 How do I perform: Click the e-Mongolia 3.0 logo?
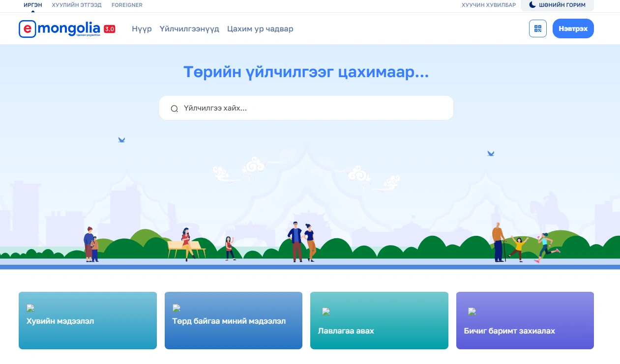coord(67,28)
